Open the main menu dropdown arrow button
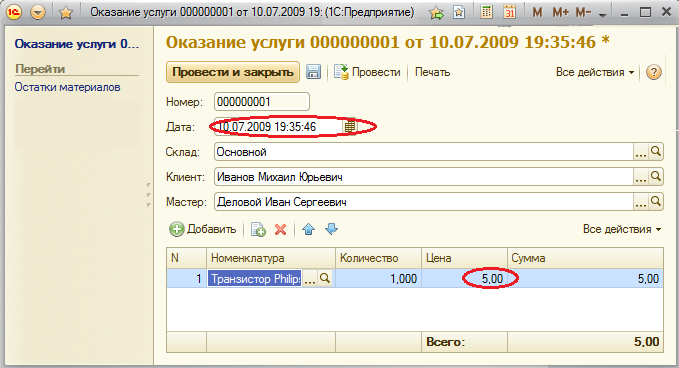Screen dimensions: 679x368 tap(38, 12)
